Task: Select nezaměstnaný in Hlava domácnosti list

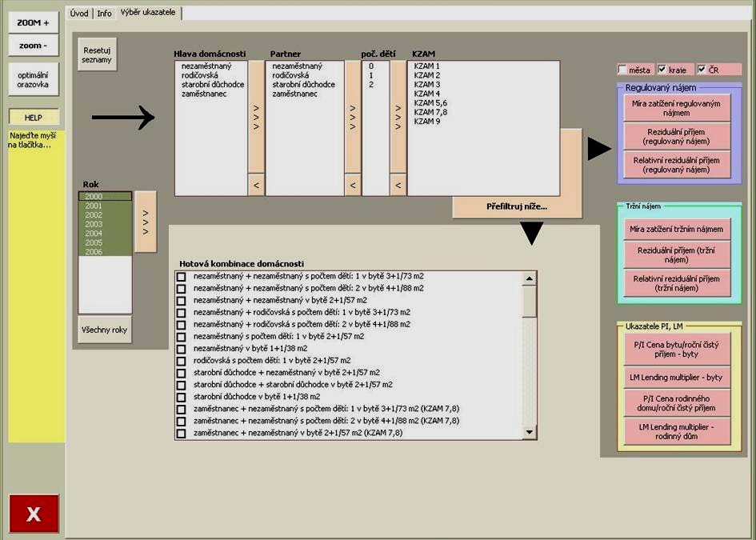Action: coord(211,66)
